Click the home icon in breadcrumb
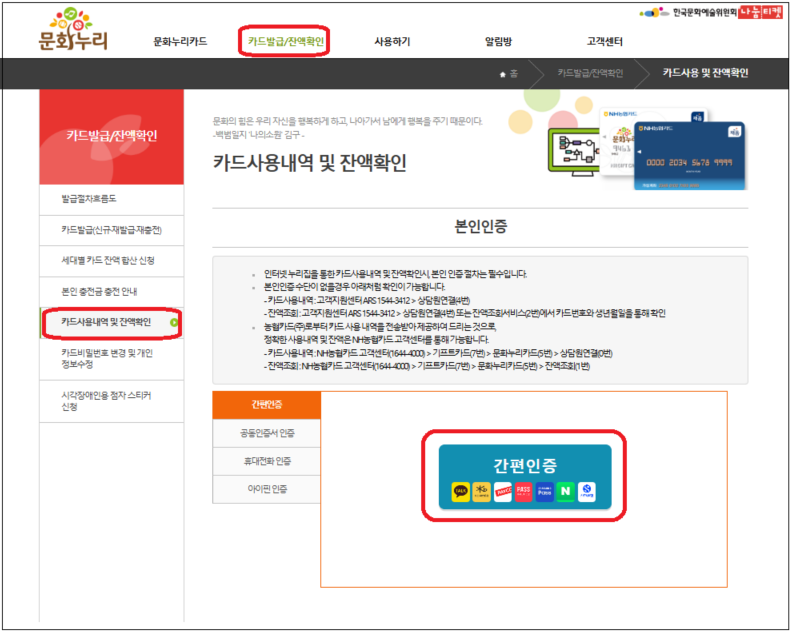Image resolution: width=791 pixels, height=633 pixels. click(502, 74)
